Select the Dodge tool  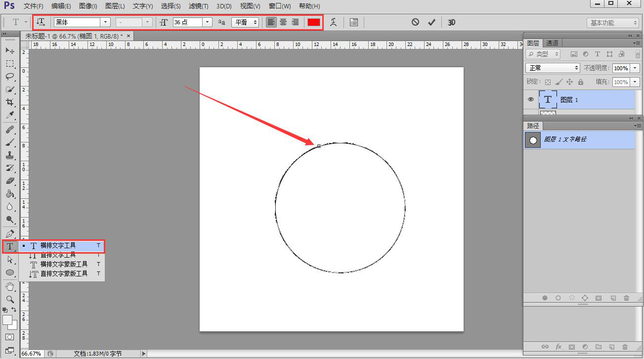click(x=9, y=220)
